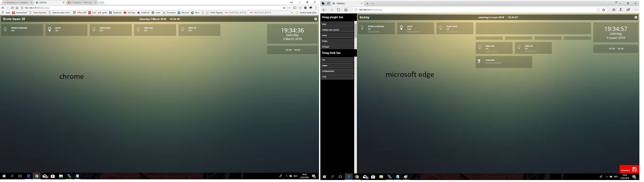
Task: Bookmark page with Chrome star icon
Action: 284,8
